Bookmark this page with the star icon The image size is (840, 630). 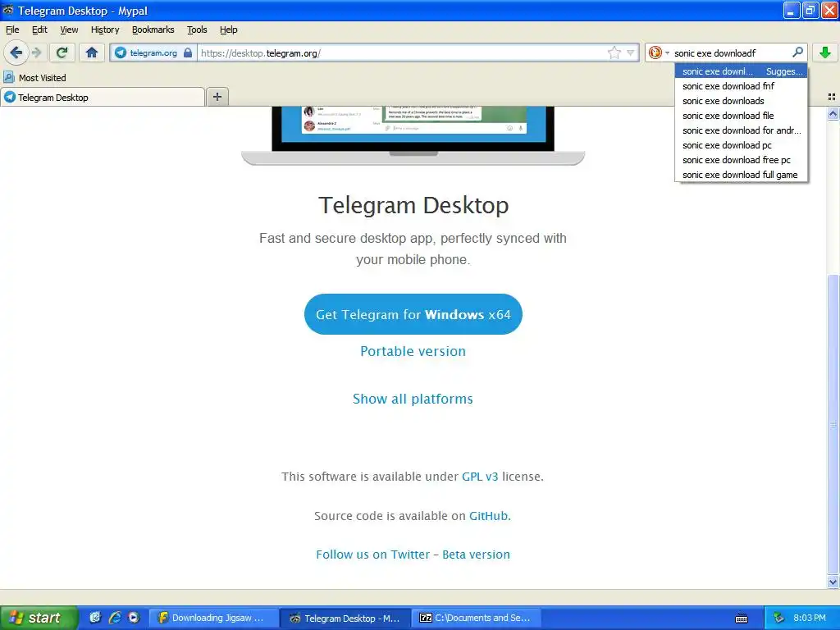coord(614,52)
